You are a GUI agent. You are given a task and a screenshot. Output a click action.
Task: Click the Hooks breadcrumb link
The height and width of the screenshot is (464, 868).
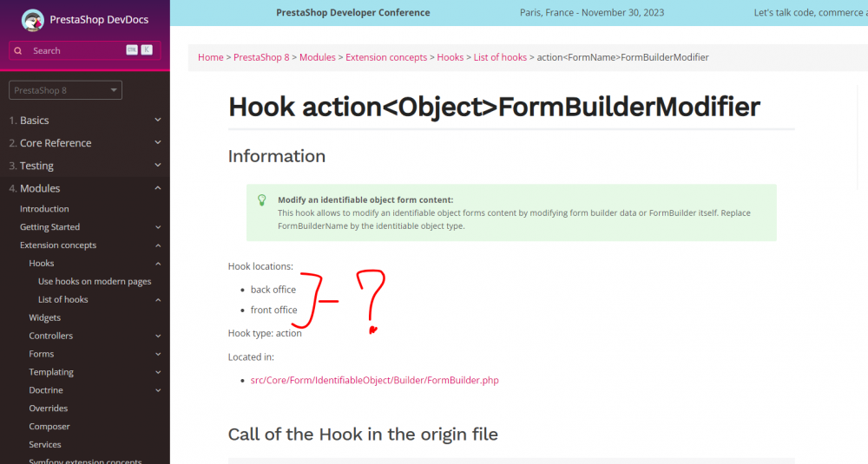click(x=450, y=57)
